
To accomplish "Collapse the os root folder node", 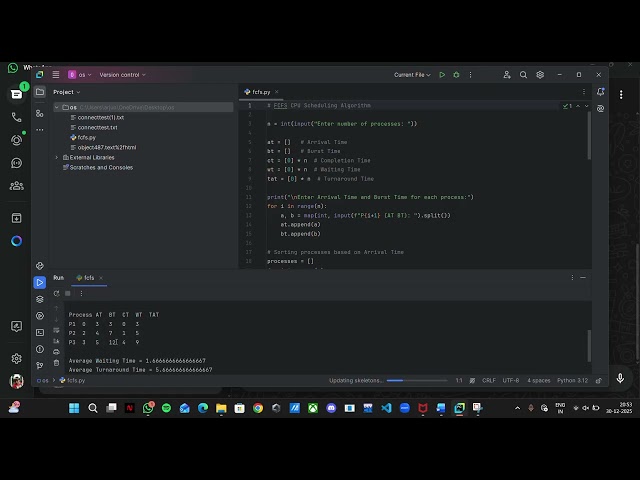I will (x=57, y=107).
